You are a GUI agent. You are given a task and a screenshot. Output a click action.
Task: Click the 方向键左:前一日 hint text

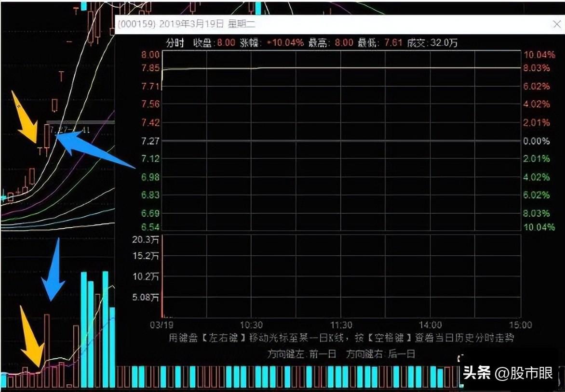point(302,354)
